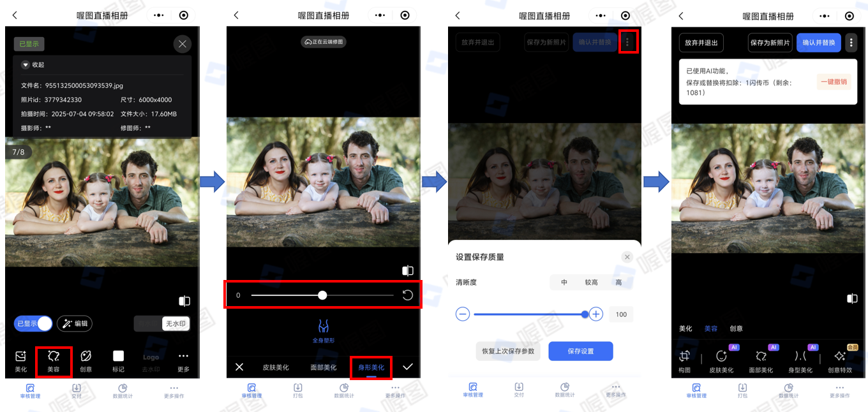Click 确认并替换 in AI notice screen
Image resolution: width=868 pixels, height=412 pixels.
coord(819,43)
